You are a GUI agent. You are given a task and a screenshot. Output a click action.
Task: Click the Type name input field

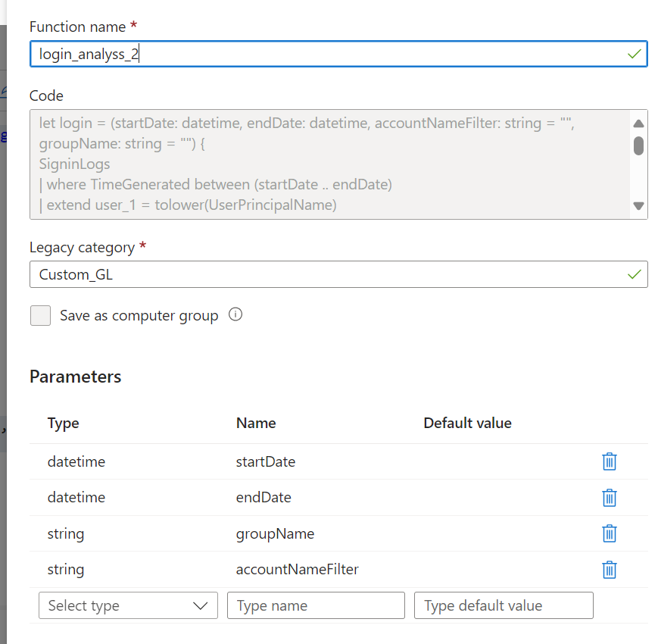[x=315, y=605]
